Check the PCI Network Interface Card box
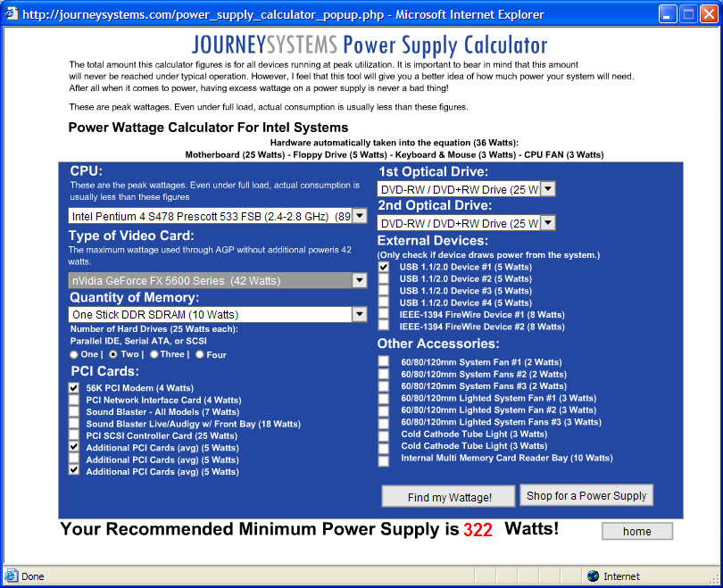This screenshot has width=723, height=588. tap(74, 400)
